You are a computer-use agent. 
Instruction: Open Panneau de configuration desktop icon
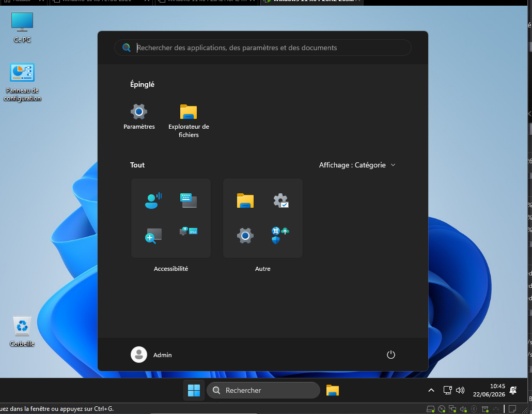click(x=22, y=82)
